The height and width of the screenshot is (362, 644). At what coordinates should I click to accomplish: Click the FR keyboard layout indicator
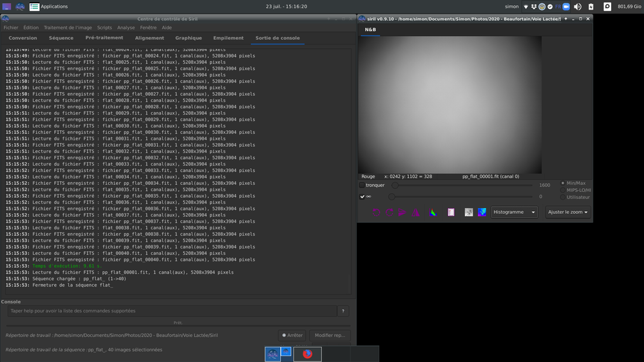tap(558, 6)
